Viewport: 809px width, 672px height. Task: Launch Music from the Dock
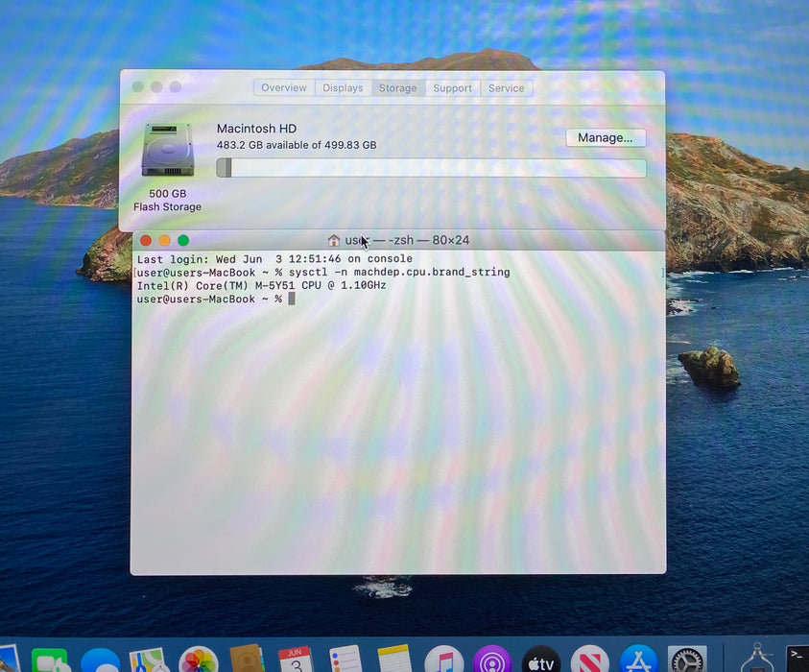[x=443, y=660]
